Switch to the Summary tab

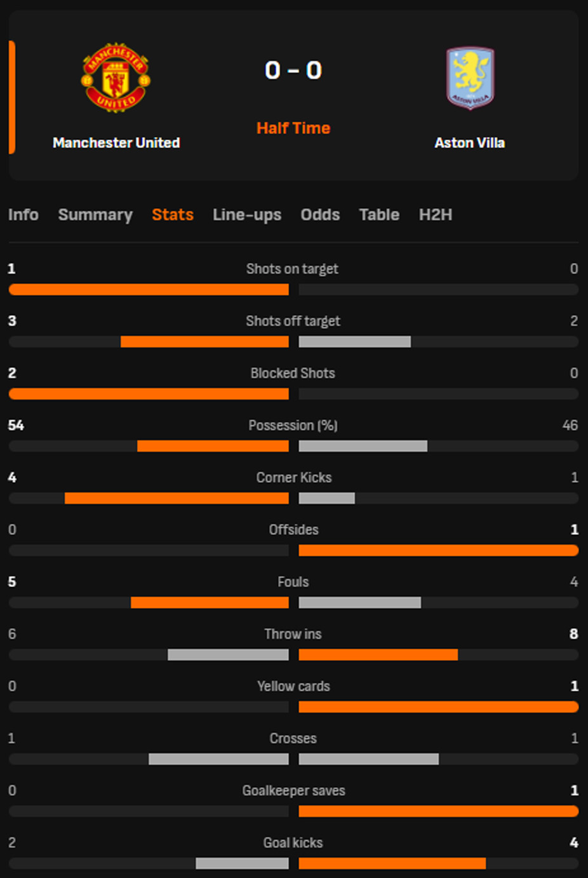click(x=95, y=215)
